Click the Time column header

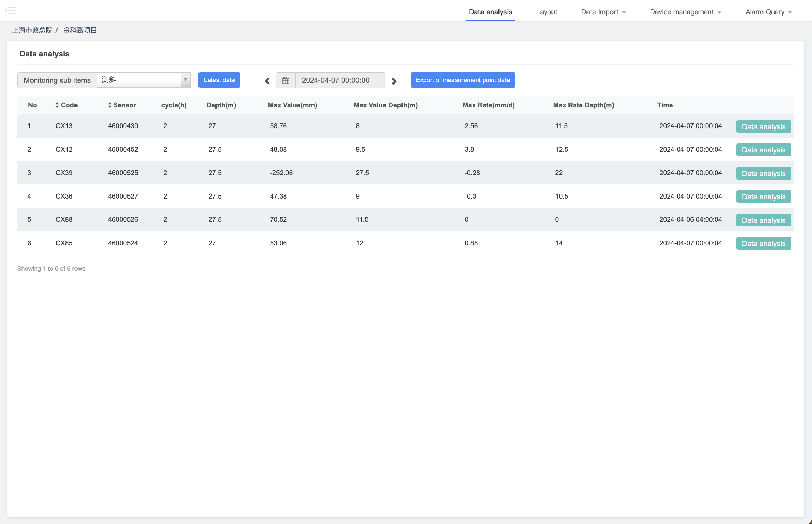click(x=665, y=105)
